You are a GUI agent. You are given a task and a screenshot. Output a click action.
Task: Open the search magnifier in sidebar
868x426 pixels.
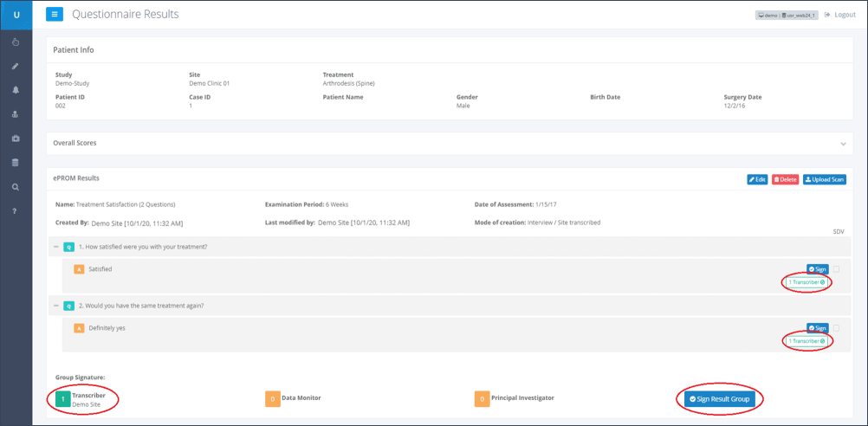16,187
